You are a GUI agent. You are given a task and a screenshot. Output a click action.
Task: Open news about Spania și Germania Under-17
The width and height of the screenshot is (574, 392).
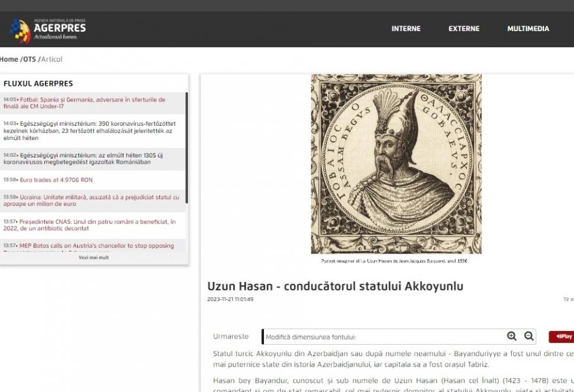pyautogui.click(x=85, y=103)
